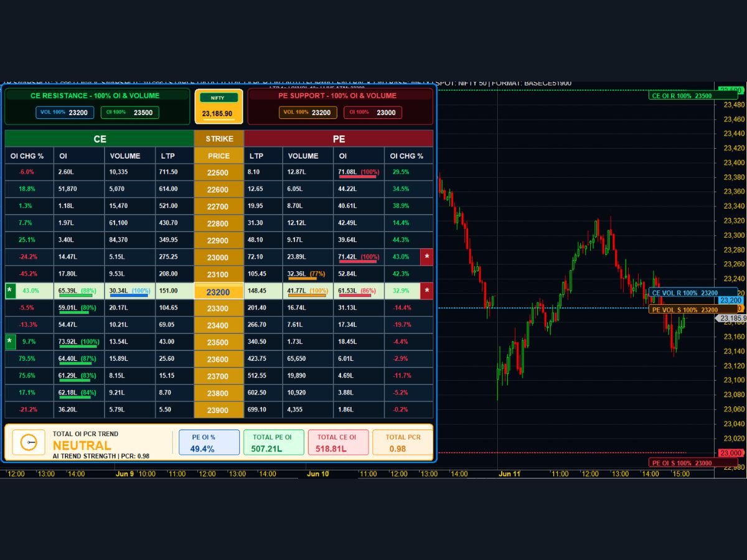Click the CE RESISTANCE - 100% OI & VOLUME title
Viewport: 747px width, 560px height.
pyautogui.click(x=95, y=96)
